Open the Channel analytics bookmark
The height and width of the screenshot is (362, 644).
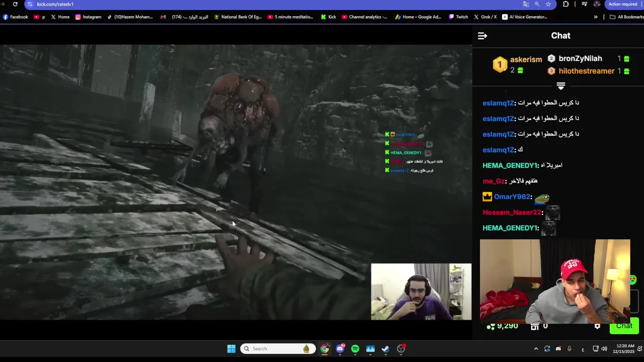pyautogui.click(x=364, y=17)
